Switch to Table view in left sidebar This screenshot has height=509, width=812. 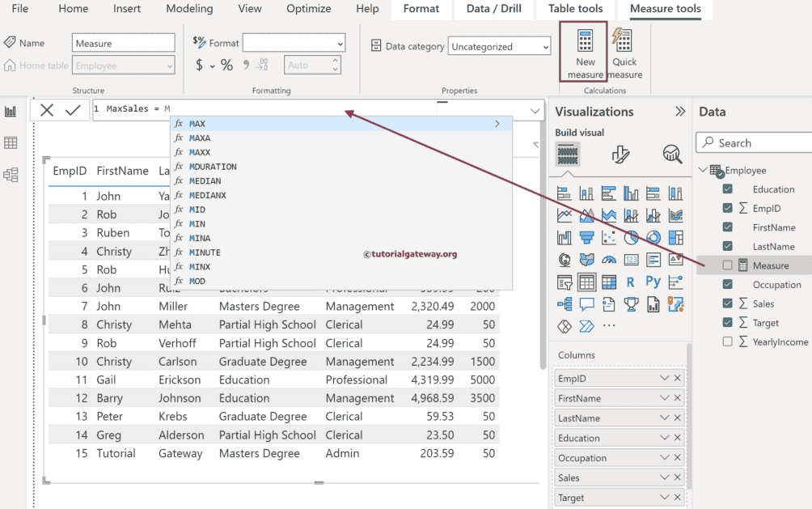click(x=11, y=143)
